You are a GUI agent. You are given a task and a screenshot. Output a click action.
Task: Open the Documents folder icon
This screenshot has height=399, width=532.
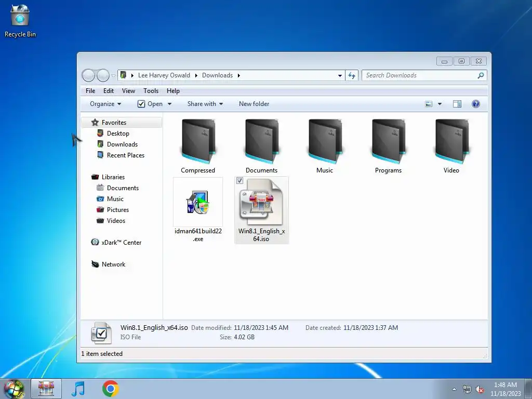pyautogui.click(x=262, y=141)
